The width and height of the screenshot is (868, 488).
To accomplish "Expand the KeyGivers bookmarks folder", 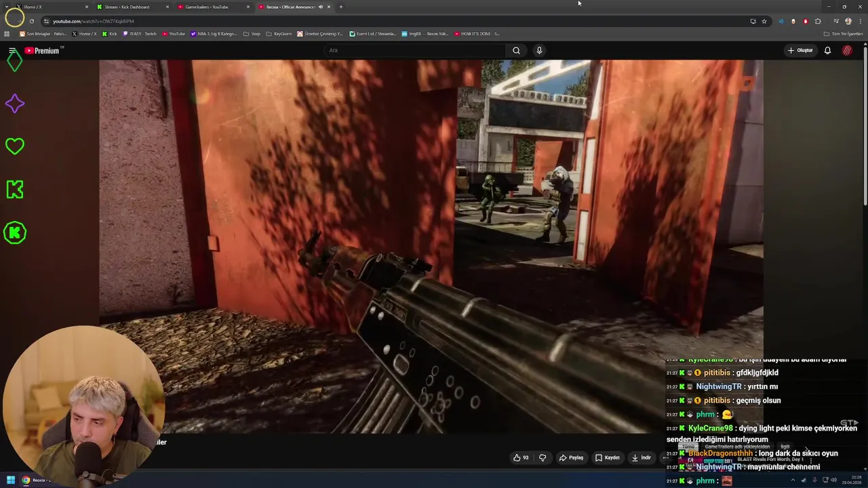I will pos(279,33).
